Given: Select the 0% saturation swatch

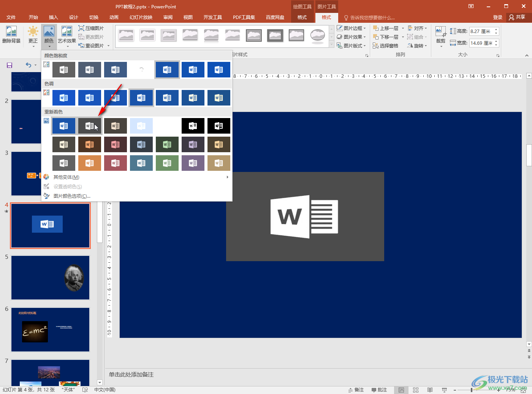Looking at the screenshot, I should click(x=64, y=70).
